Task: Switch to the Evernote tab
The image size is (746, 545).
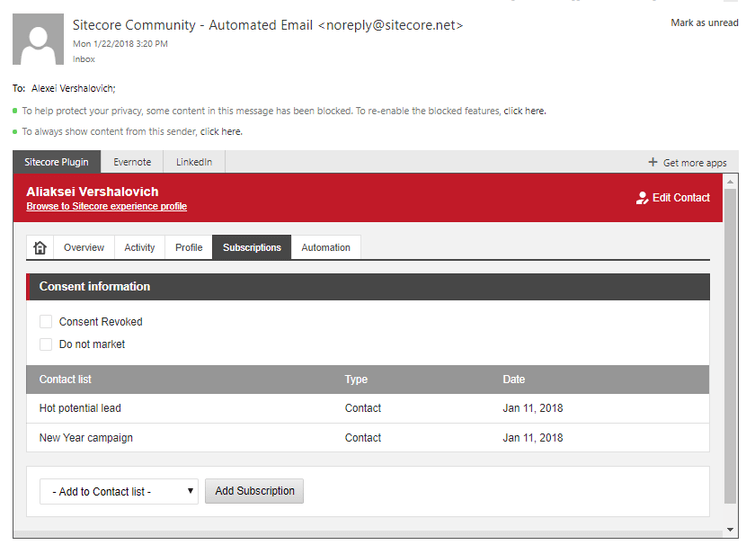Action: point(132,162)
